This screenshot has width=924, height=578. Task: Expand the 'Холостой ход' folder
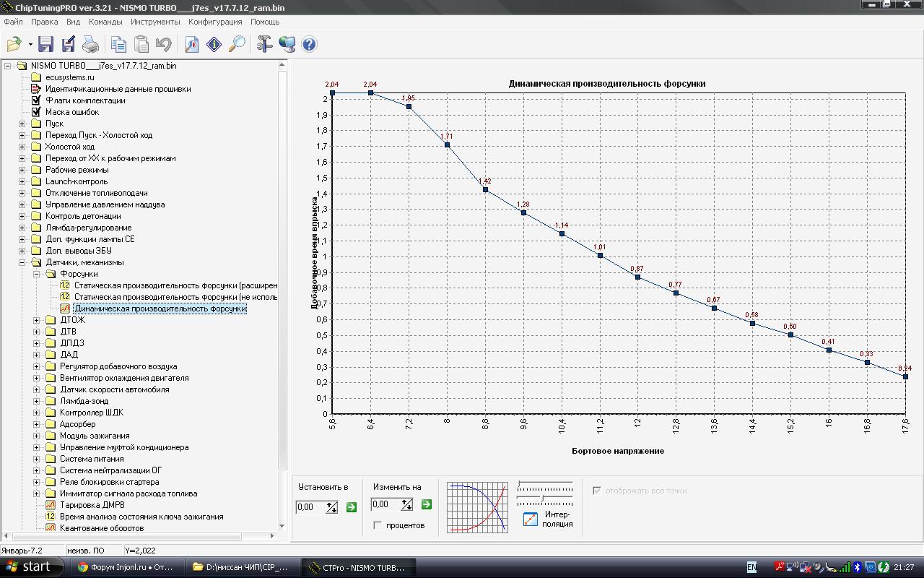coord(22,147)
